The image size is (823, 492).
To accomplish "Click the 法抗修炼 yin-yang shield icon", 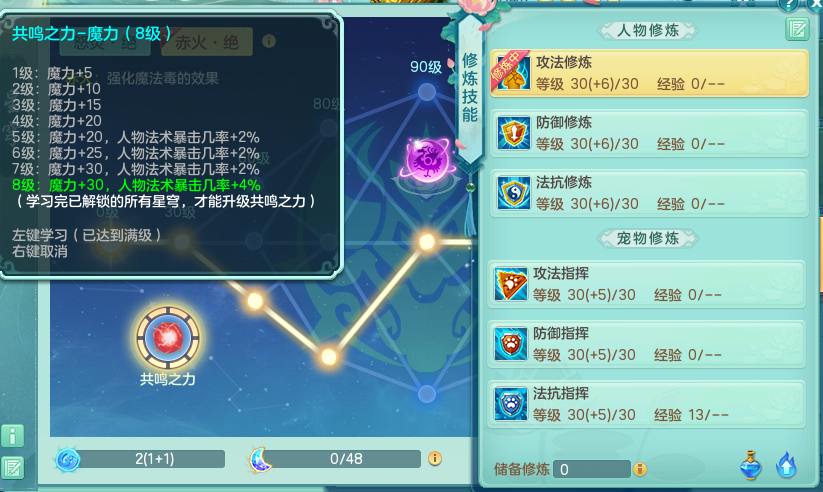I will click(x=513, y=193).
